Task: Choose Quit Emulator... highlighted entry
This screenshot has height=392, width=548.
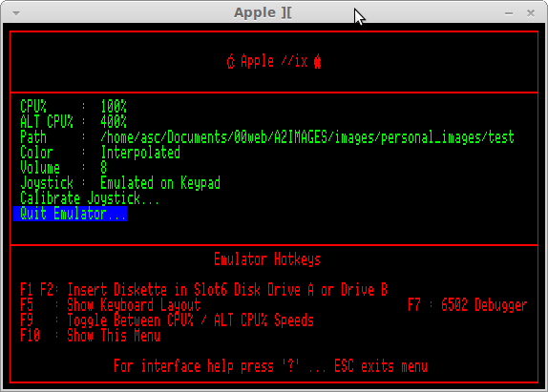Action: 71,214
